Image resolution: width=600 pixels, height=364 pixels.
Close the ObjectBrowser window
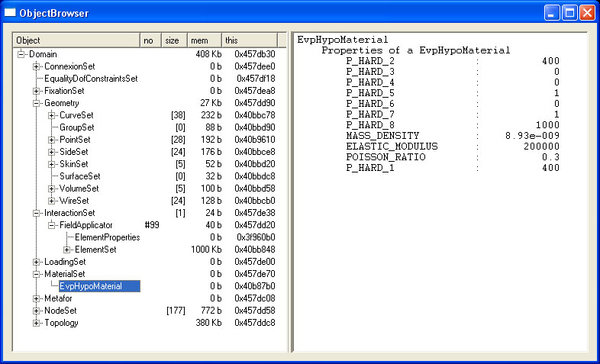tap(587, 13)
